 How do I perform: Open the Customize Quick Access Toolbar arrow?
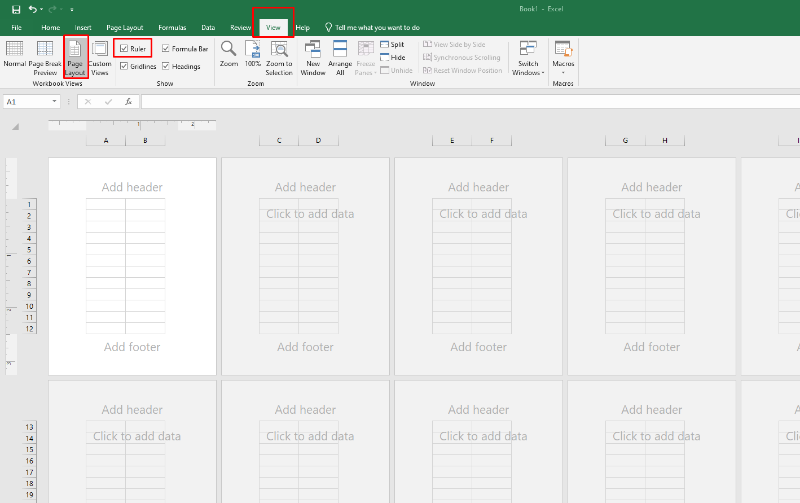[x=72, y=10]
